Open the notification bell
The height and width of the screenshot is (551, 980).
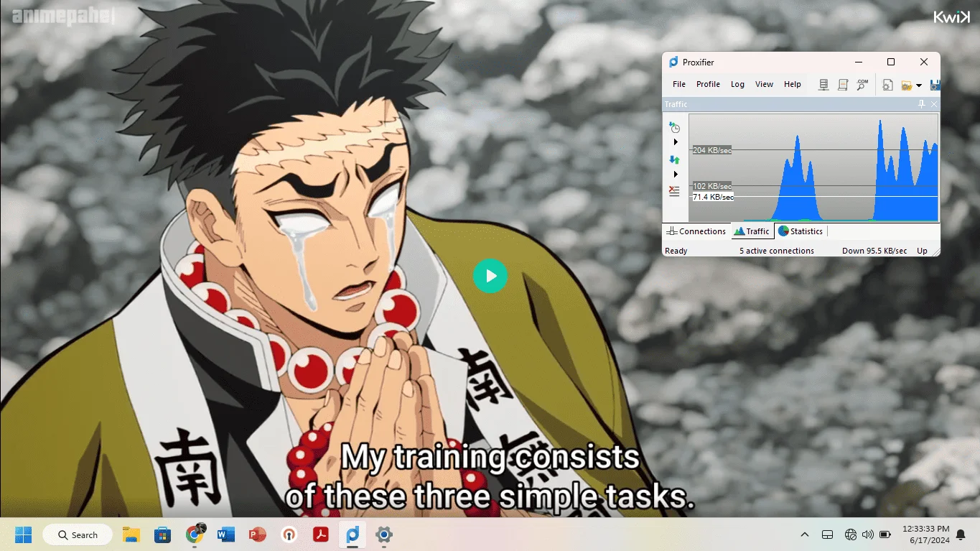tap(961, 534)
